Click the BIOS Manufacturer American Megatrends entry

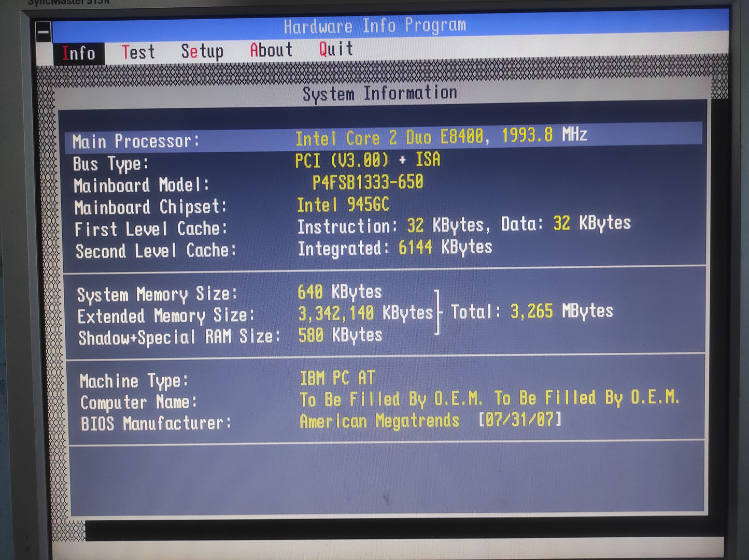pos(379,421)
